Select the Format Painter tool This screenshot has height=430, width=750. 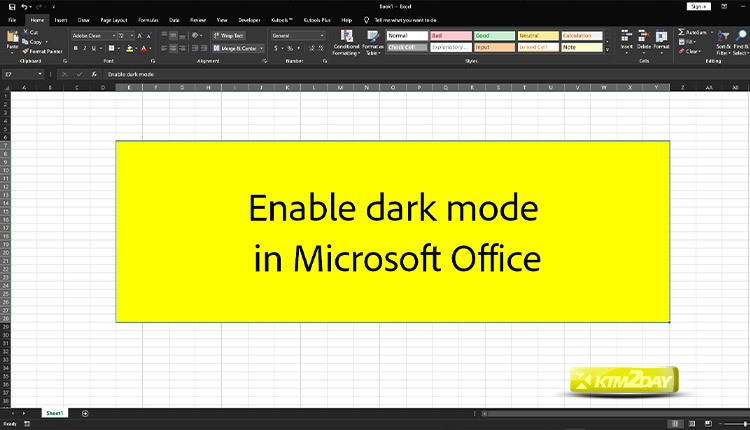tap(42, 51)
